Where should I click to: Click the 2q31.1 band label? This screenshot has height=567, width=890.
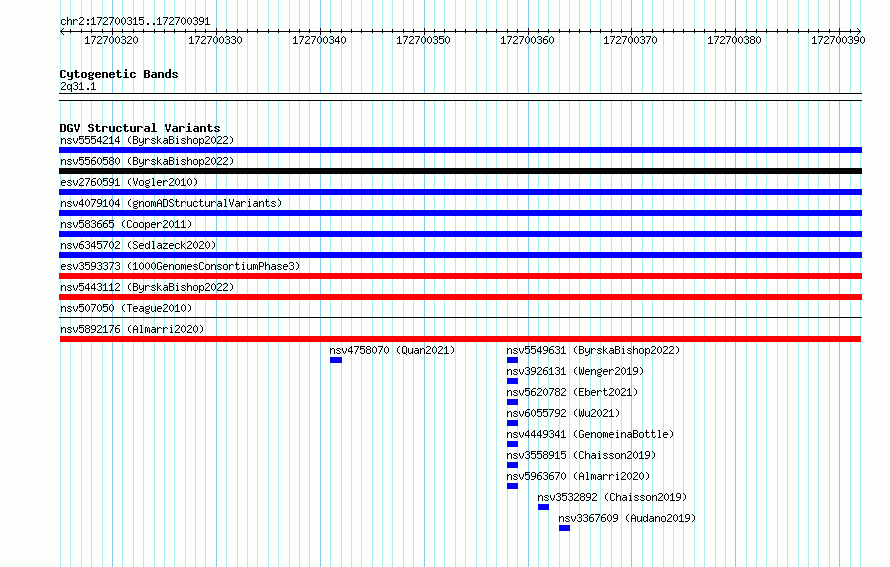78,87
